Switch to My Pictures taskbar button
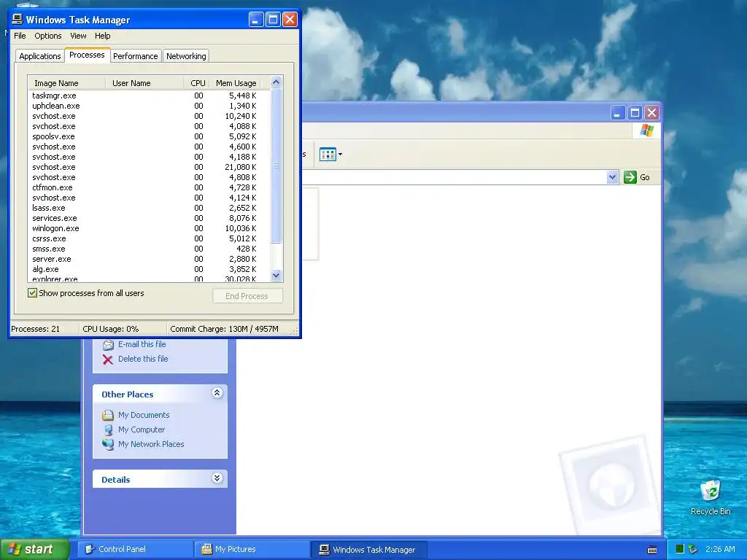The image size is (747, 560). pyautogui.click(x=252, y=549)
